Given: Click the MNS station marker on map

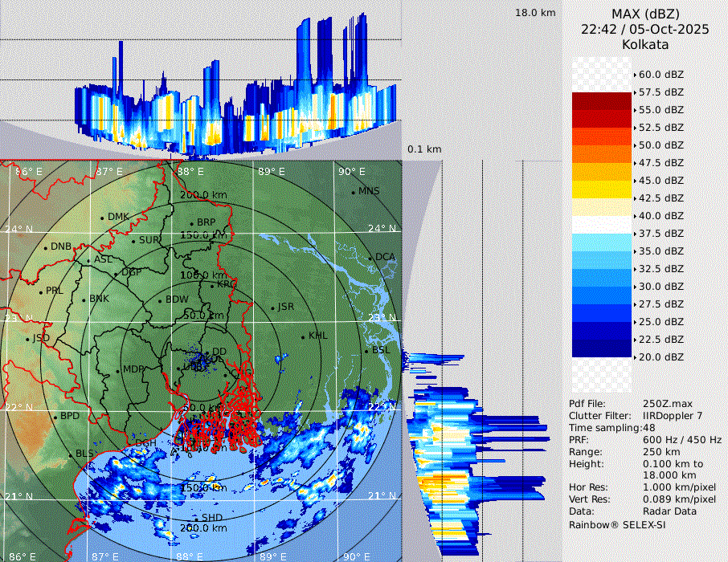Looking at the screenshot, I should pyautogui.click(x=353, y=192).
